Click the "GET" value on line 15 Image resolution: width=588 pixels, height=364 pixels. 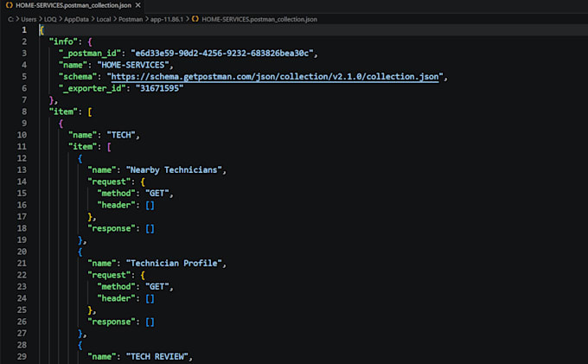pyautogui.click(x=157, y=194)
